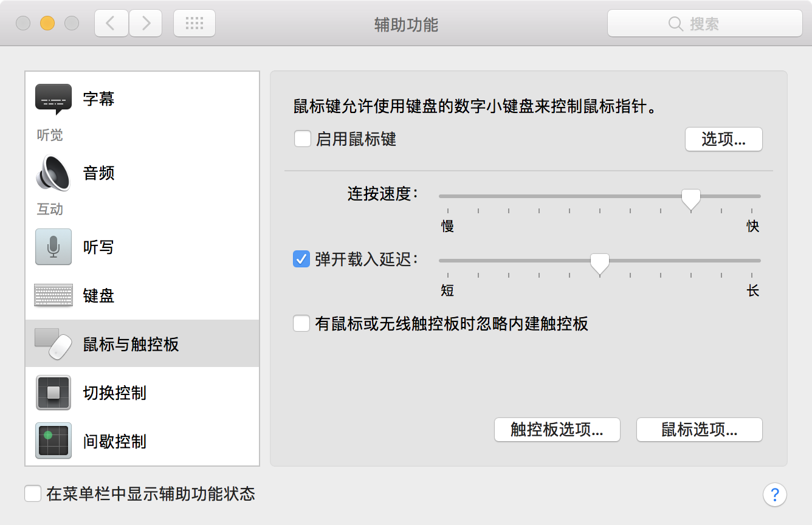Select the 键盘 sidebar label
This screenshot has width=812, height=525.
[x=99, y=296]
